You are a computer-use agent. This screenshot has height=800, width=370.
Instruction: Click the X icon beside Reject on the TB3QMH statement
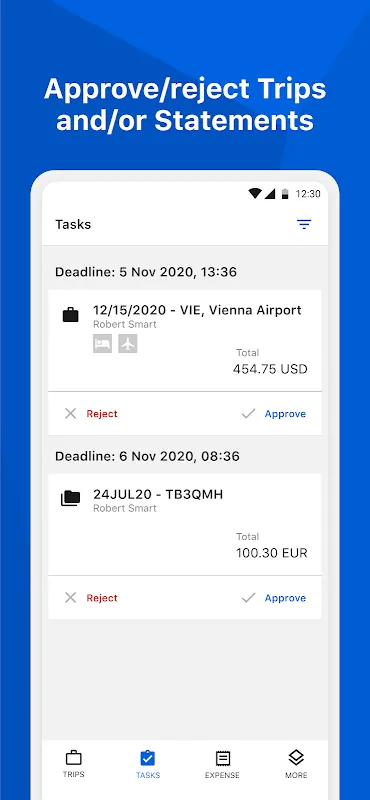[70, 598]
